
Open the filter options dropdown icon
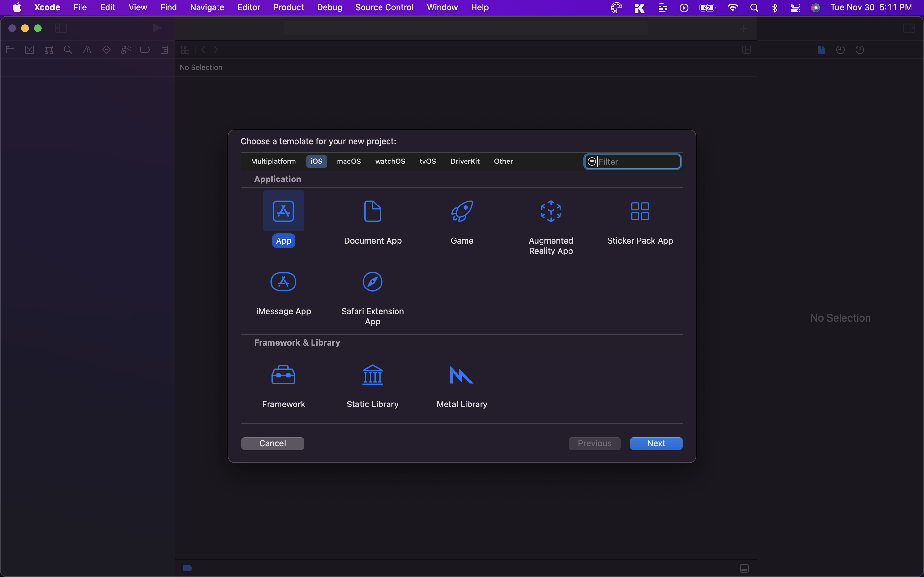591,162
